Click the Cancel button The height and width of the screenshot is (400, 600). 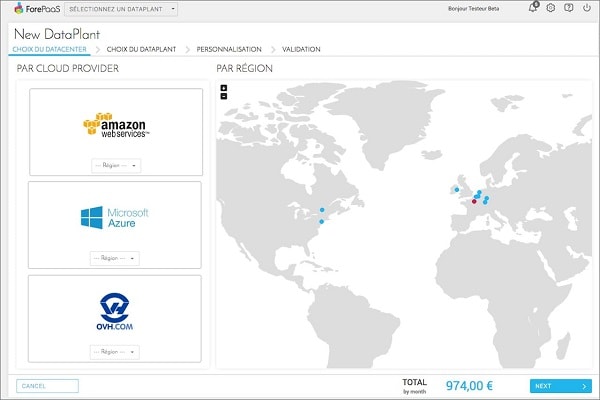tap(47, 386)
